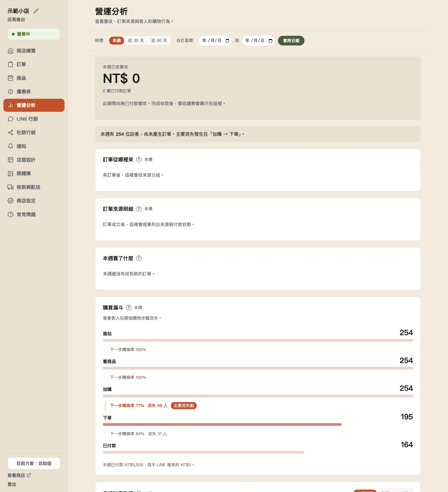The width and height of the screenshot is (448, 492).
Task: Click 下一步轉換率 84% text
Action: point(127,434)
